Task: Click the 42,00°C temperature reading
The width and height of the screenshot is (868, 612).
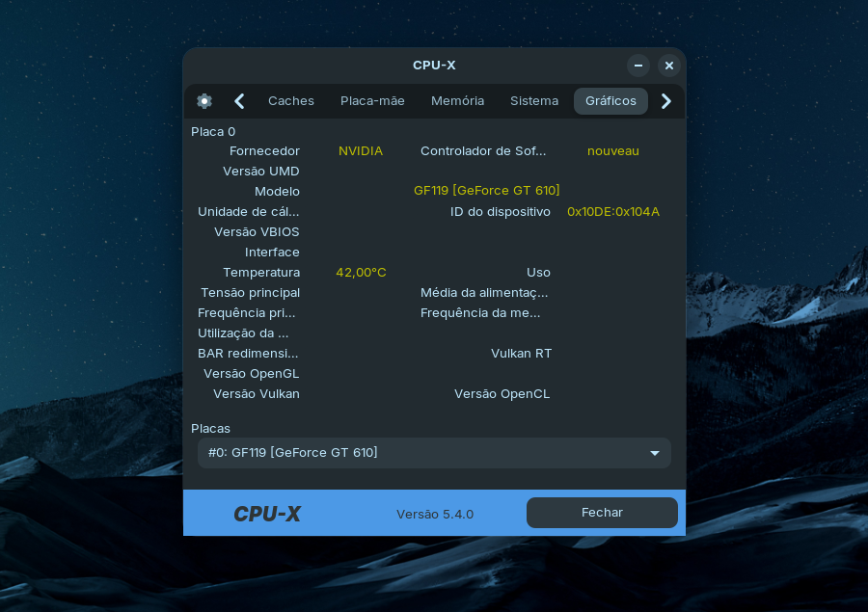Action: 361,273
